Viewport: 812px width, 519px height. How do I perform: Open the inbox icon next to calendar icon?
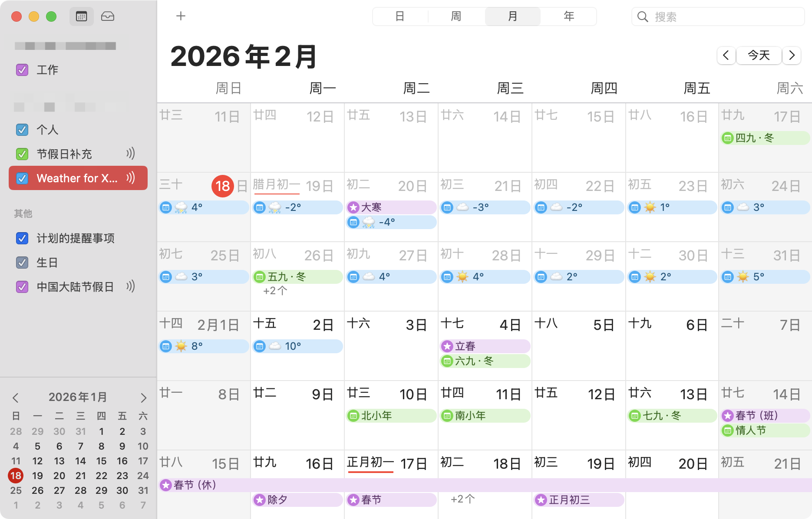tap(108, 16)
